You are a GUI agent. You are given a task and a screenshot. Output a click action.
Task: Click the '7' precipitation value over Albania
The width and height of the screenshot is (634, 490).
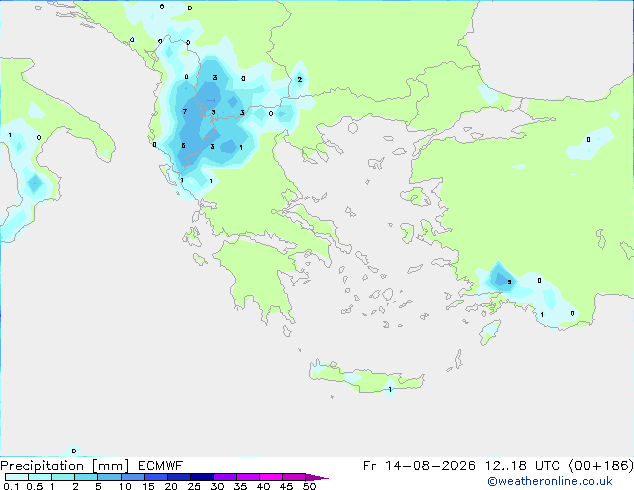coord(185,112)
